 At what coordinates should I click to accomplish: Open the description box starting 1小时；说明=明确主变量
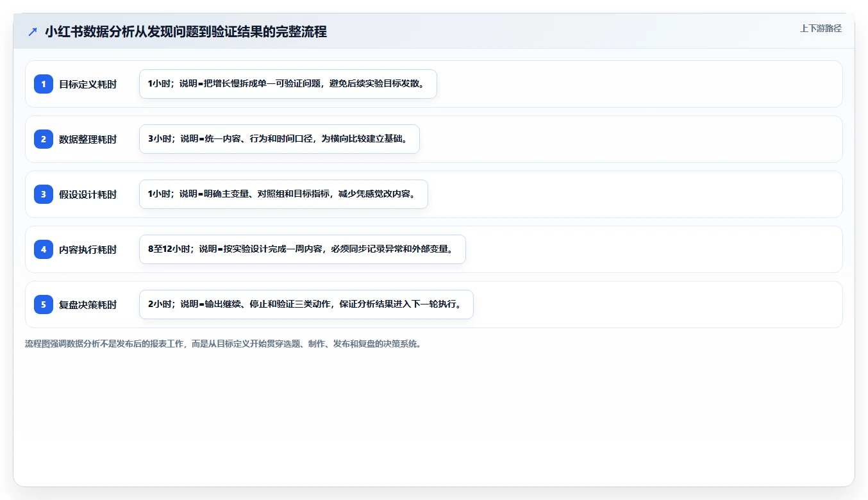pyautogui.click(x=283, y=194)
